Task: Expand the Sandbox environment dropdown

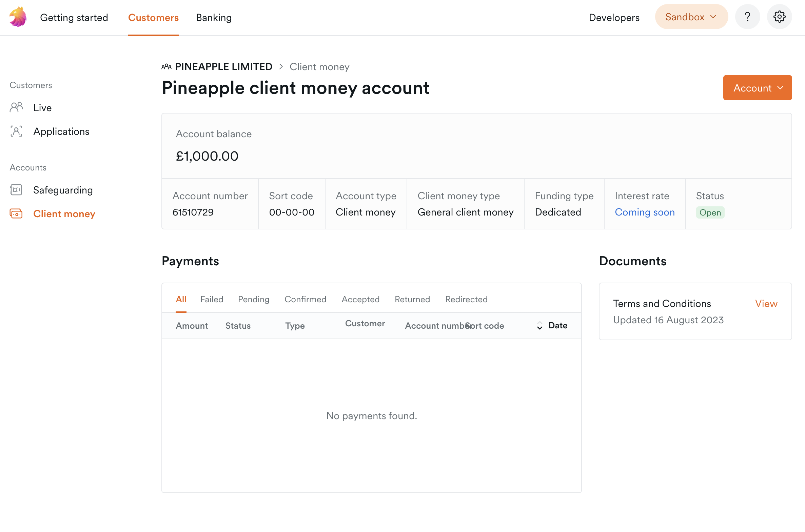Action: [x=691, y=17]
